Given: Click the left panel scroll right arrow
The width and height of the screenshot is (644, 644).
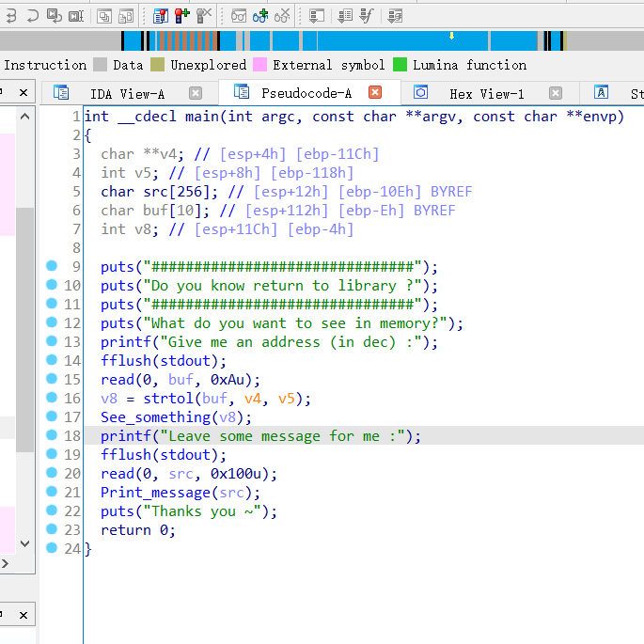Looking at the screenshot, I should [5, 563].
